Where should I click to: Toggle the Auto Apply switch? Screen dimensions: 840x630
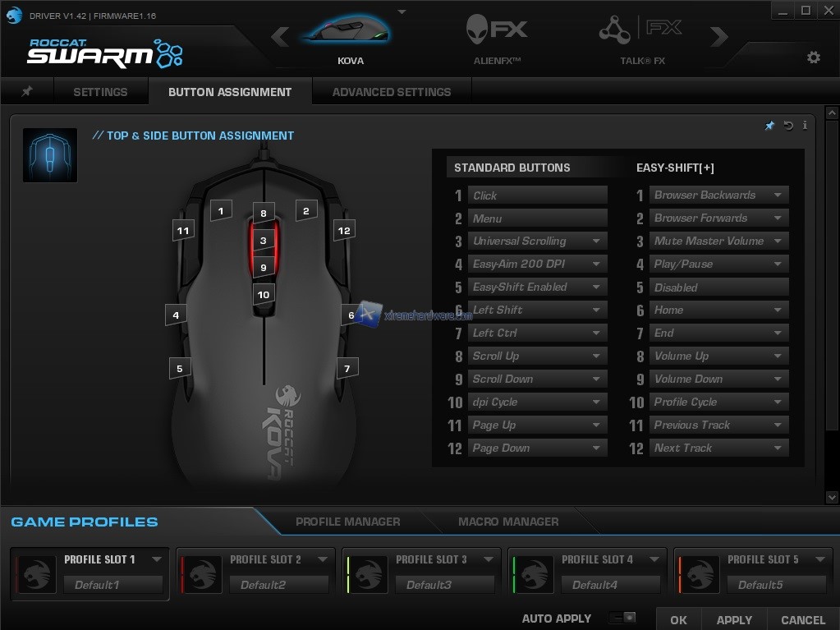(622, 619)
